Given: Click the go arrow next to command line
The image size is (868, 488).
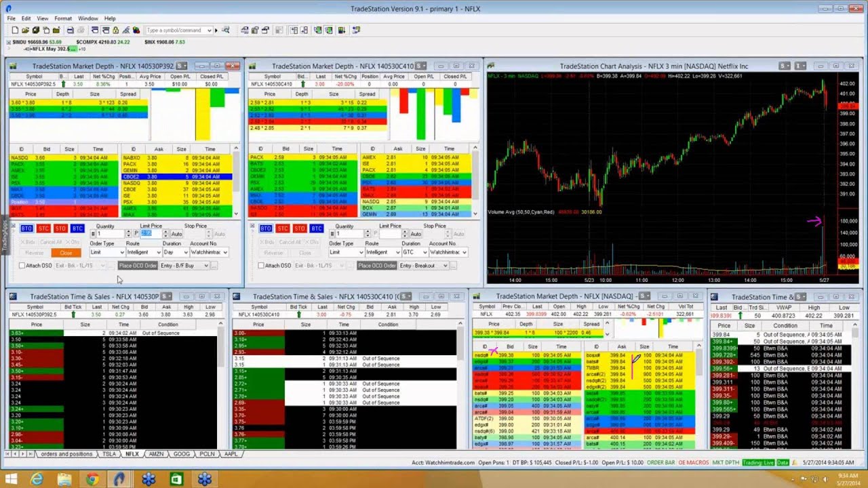Looking at the screenshot, I should point(216,30).
